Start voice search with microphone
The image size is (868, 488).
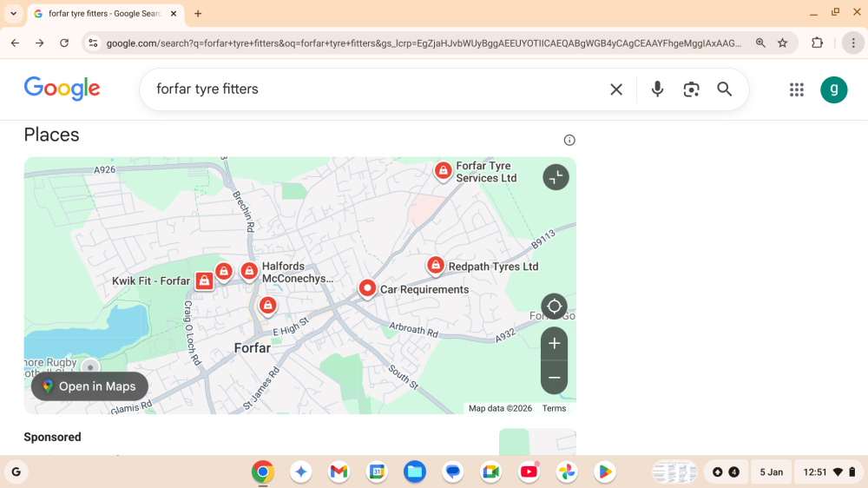(657, 89)
